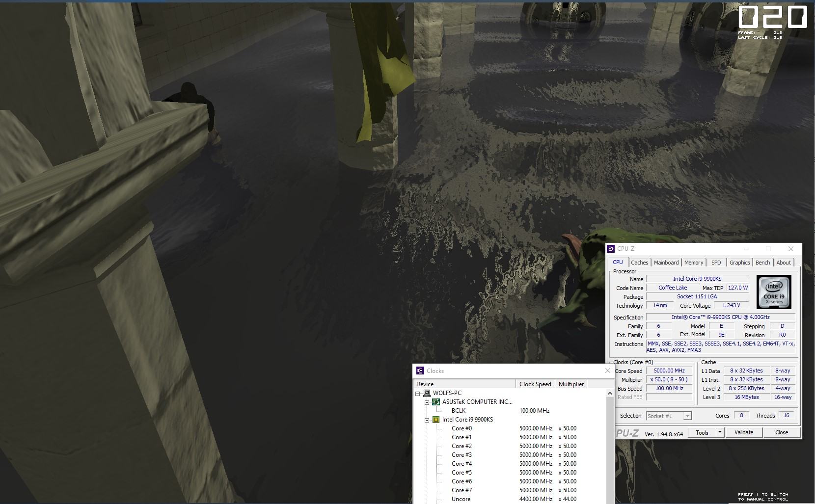
Task: Click the Validate button
Action: click(744, 432)
